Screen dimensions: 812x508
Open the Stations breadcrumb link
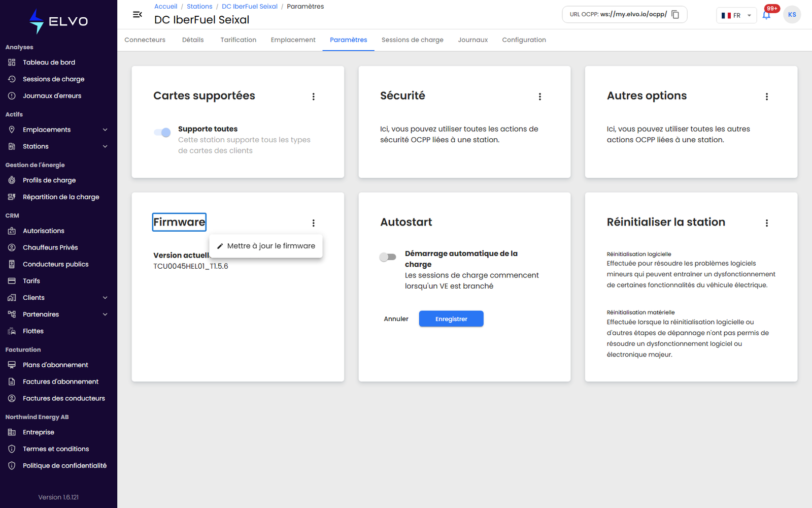(x=199, y=7)
